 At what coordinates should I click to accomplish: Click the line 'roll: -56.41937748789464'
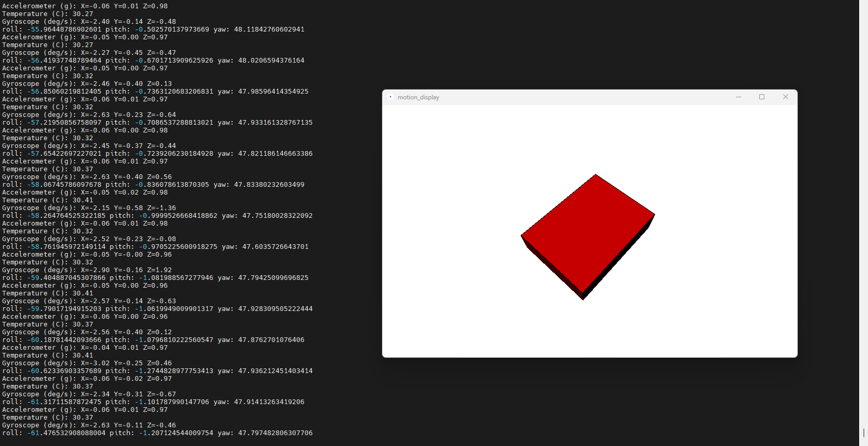153,61
